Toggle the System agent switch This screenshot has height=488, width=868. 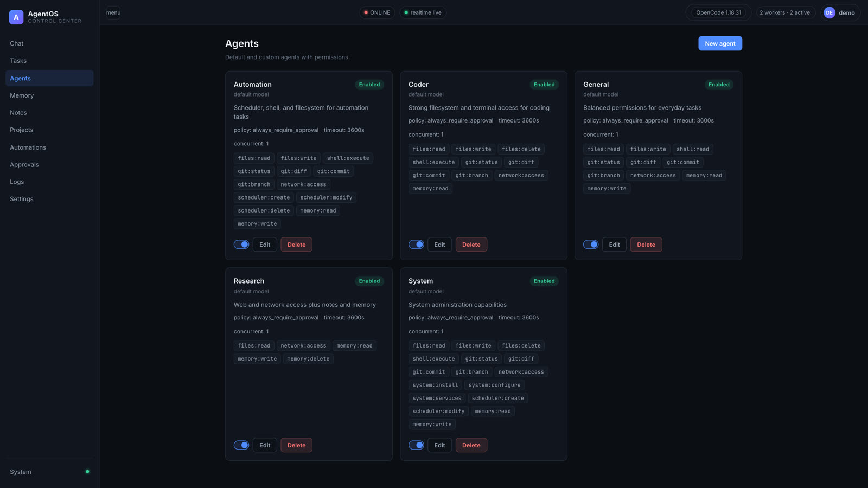pyautogui.click(x=416, y=445)
